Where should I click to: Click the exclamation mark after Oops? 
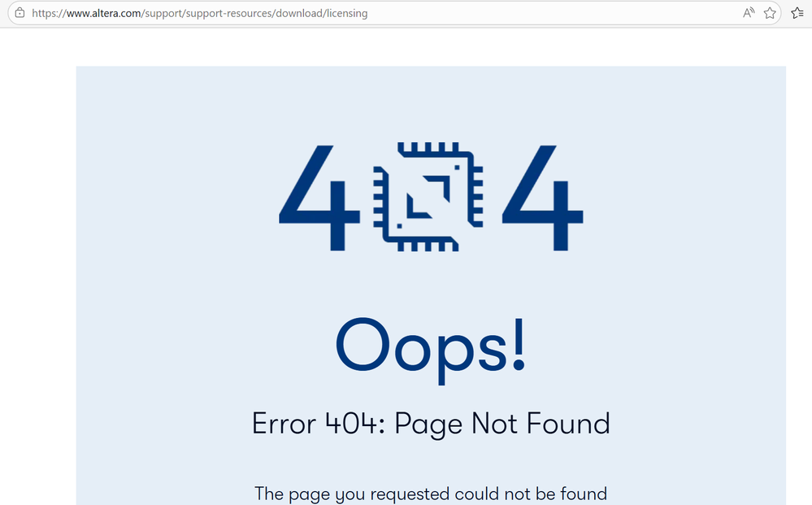point(519,345)
